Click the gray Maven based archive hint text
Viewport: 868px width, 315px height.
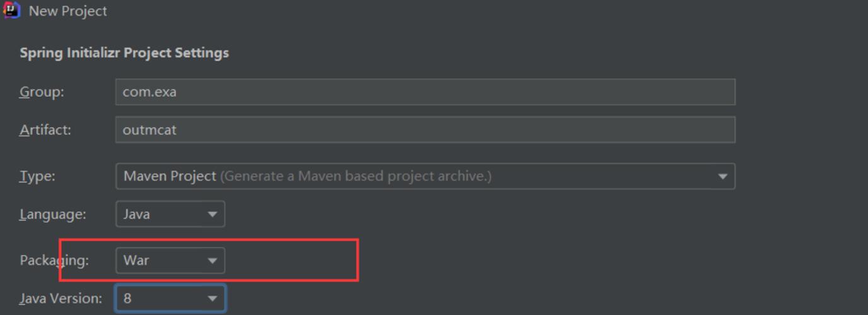tap(356, 177)
